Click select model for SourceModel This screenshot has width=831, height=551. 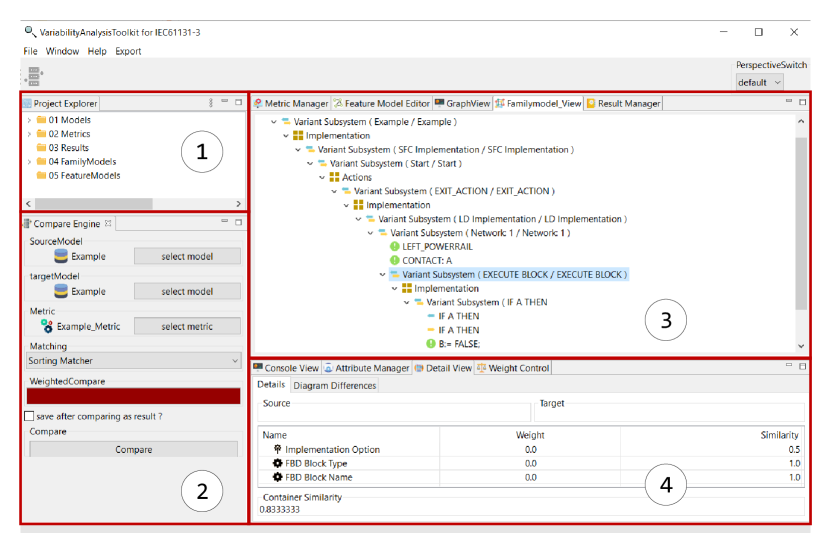click(x=187, y=256)
